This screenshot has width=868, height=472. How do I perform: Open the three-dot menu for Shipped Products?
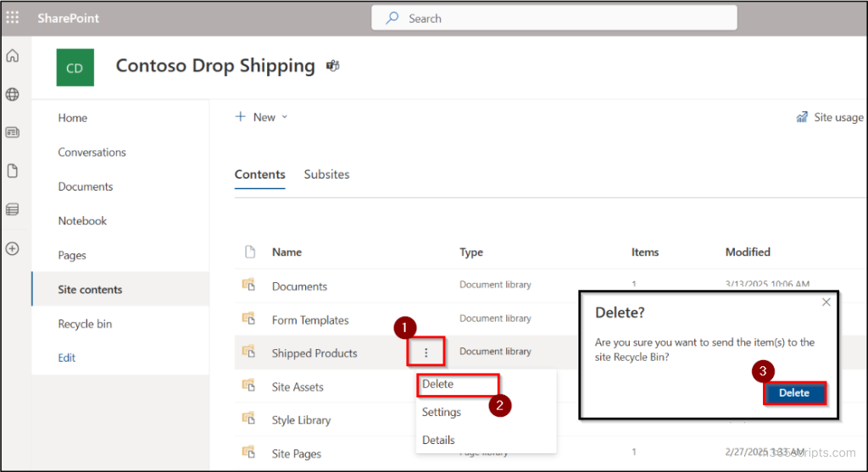[x=426, y=353]
